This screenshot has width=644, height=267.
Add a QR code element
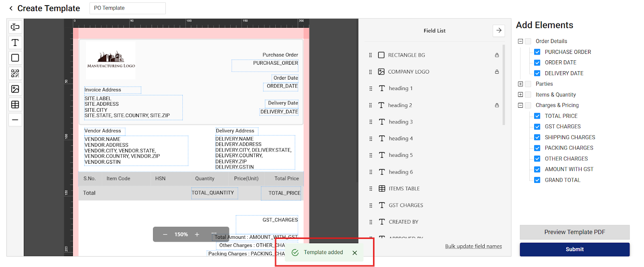[x=15, y=73]
